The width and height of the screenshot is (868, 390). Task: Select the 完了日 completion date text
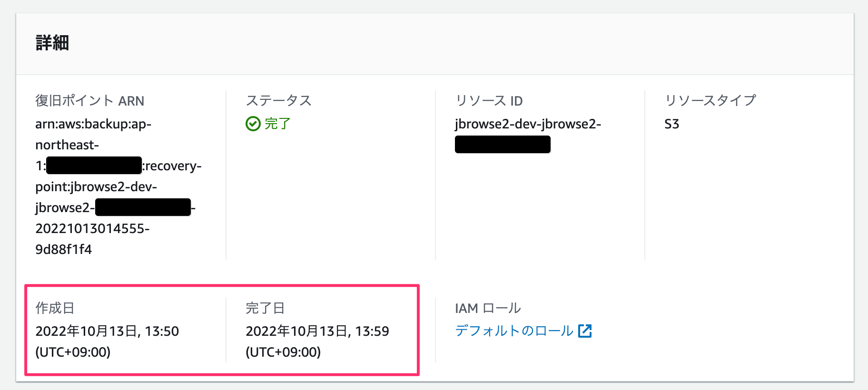(317, 331)
